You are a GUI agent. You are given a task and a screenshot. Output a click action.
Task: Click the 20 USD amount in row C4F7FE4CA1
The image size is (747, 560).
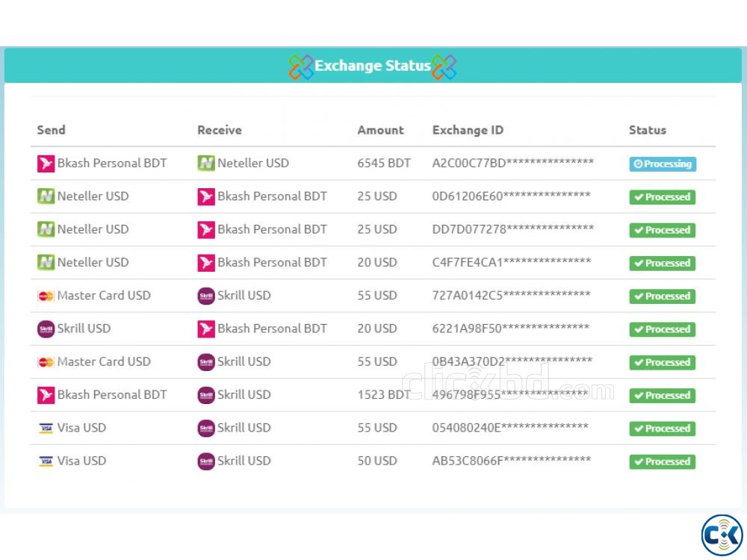(377, 262)
